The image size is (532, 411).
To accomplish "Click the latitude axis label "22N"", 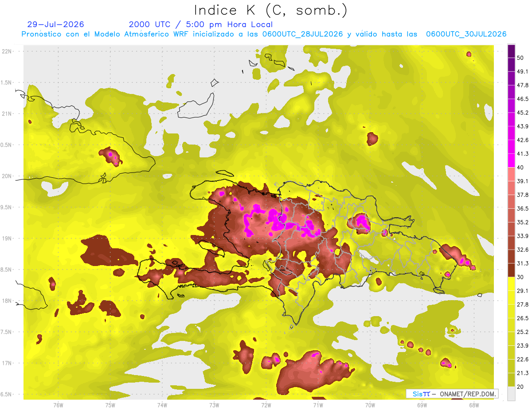I will tap(7, 51).
